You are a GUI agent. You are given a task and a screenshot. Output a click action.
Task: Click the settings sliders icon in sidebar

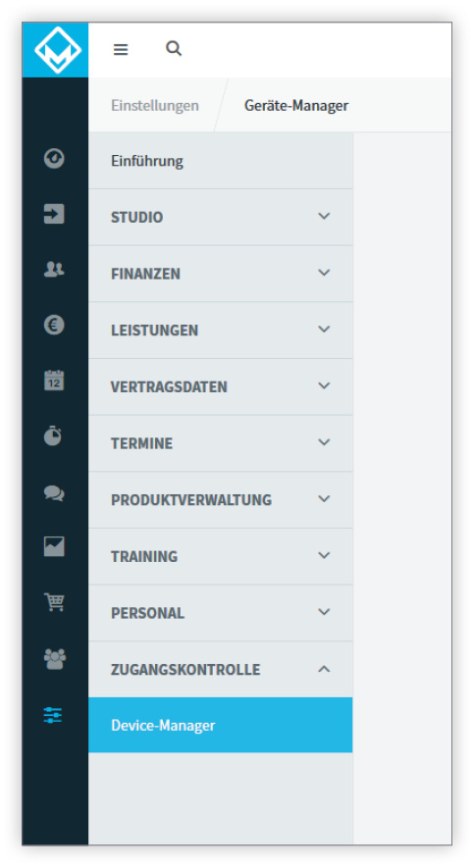click(53, 715)
